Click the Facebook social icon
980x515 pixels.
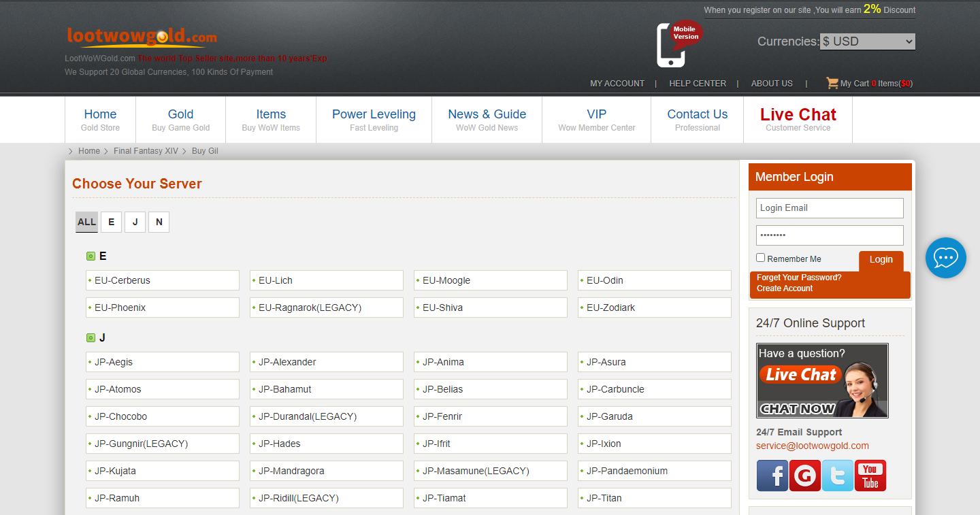click(x=772, y=476)
